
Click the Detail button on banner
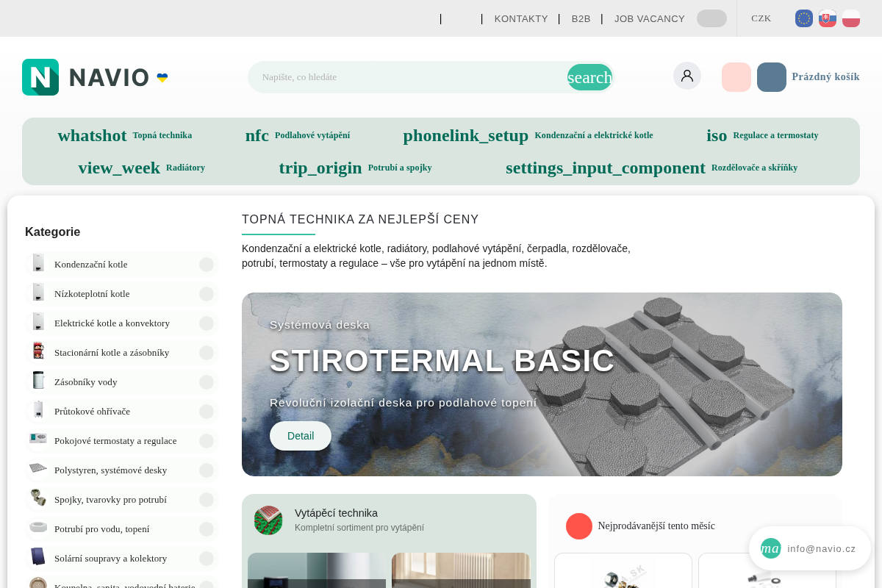301,436
